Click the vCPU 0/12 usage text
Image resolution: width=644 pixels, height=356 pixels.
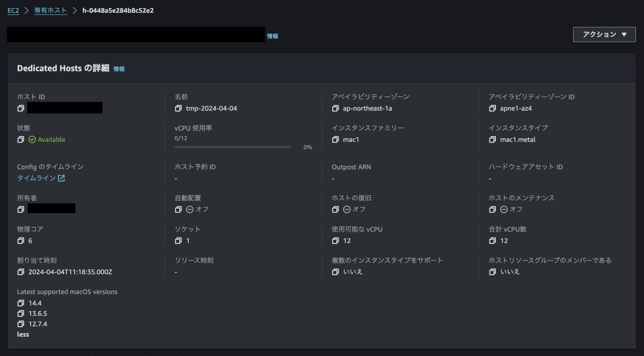pyautogui.click(x=180, y=138)
